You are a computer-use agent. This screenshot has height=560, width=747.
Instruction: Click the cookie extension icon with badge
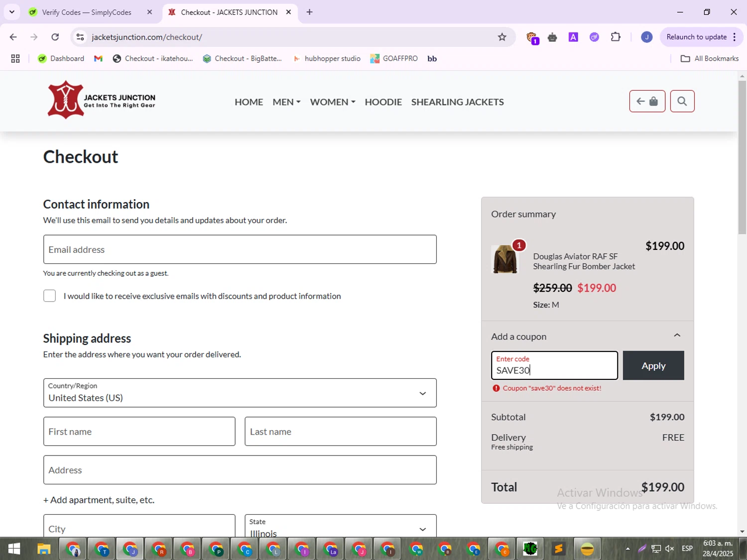click(x=532, y=37)
